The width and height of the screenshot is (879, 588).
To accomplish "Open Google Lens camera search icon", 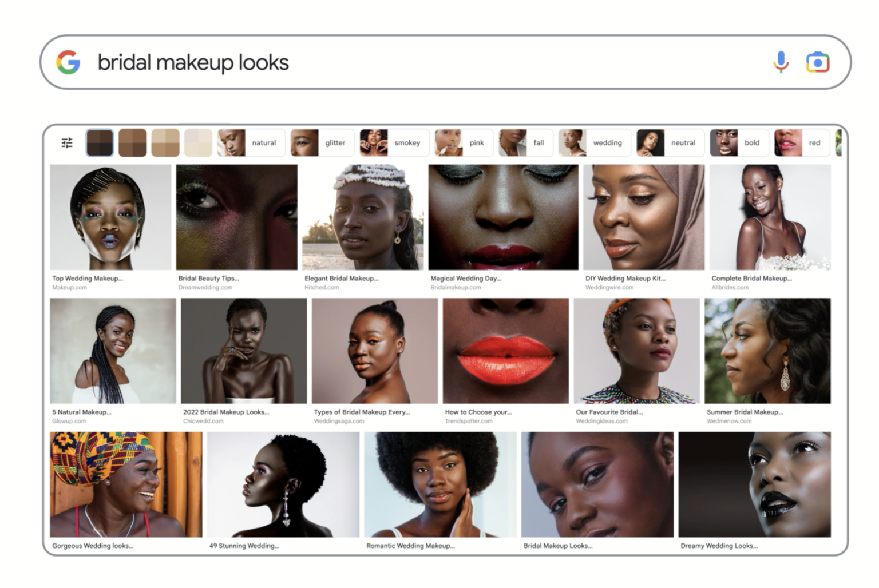I will 817,62.
